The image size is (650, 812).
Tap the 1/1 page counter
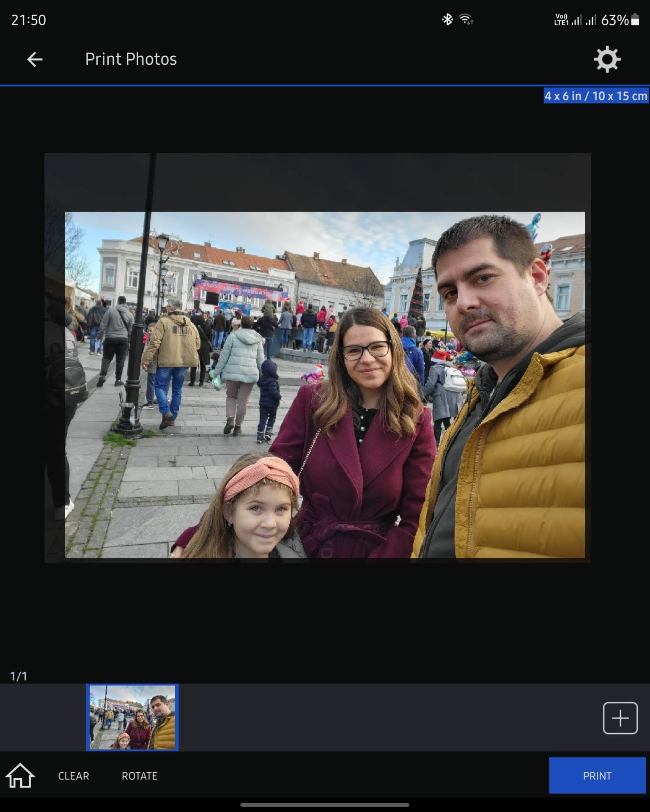[19, 676]
